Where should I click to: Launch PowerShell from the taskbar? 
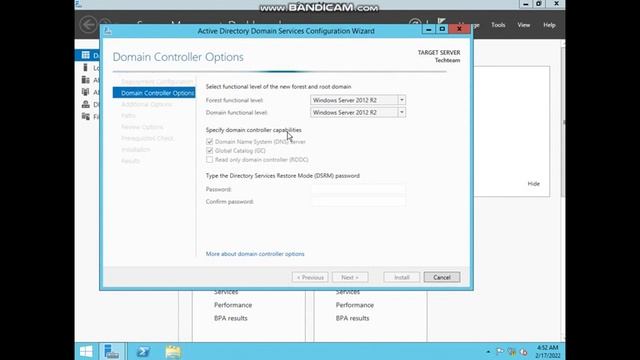pos(143,351)
